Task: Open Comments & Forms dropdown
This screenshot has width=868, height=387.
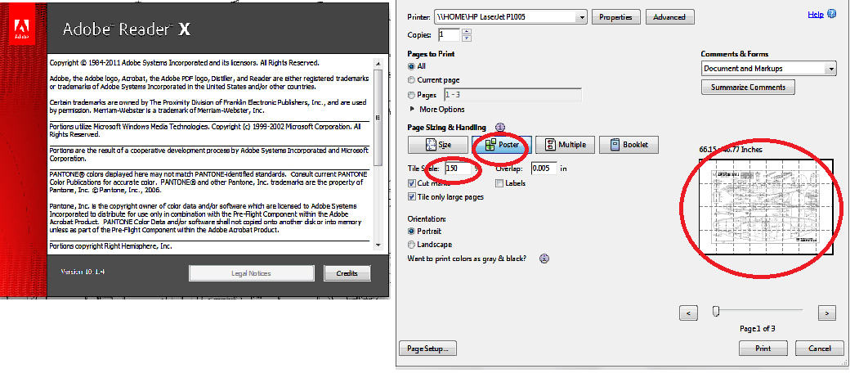Action: point(831,69)
